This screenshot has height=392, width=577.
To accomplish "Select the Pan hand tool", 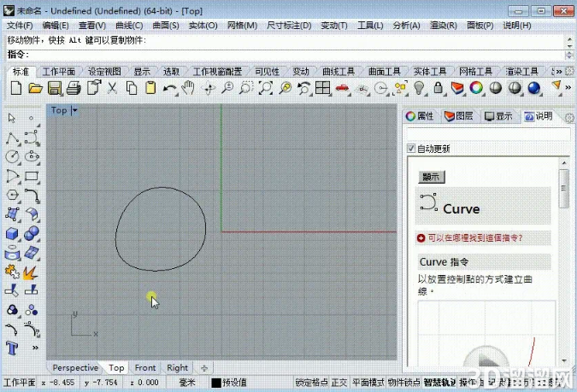I will (x=188, y=88).
